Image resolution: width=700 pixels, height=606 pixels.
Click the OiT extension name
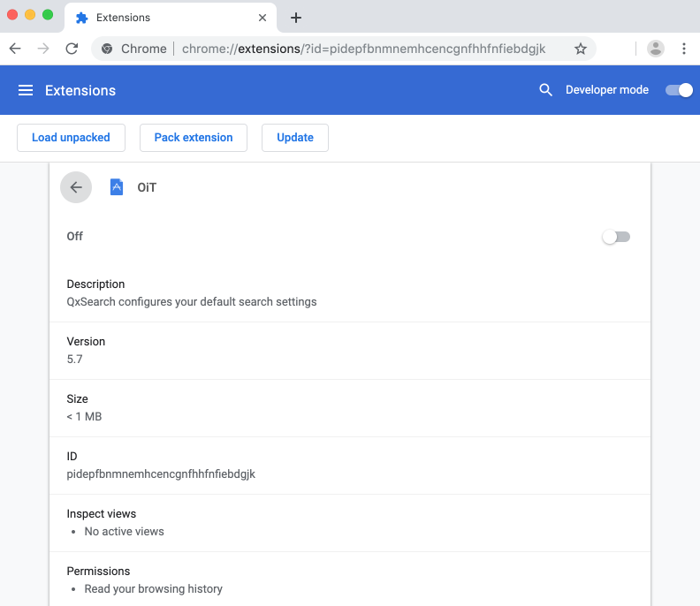pos(147,187)
